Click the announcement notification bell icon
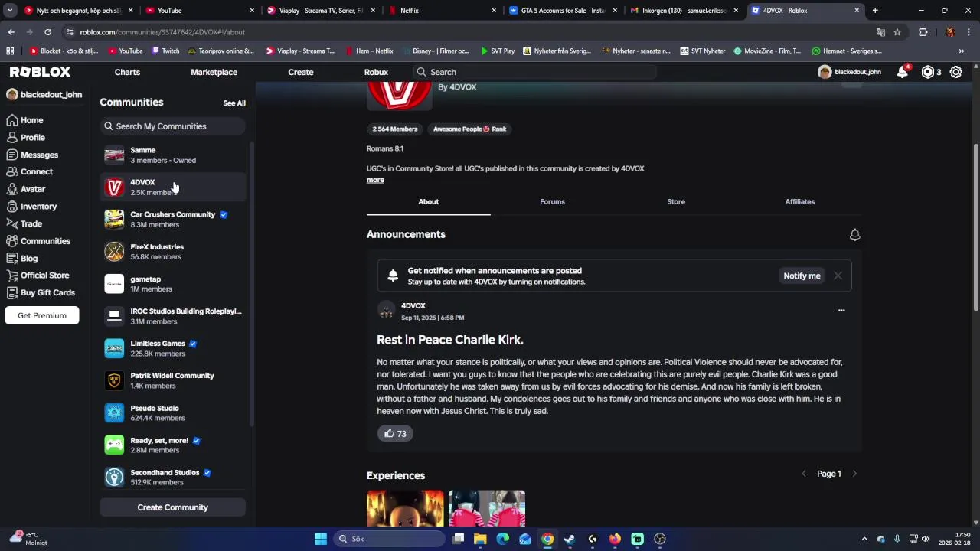980x551 pixels. click(854, 235)
